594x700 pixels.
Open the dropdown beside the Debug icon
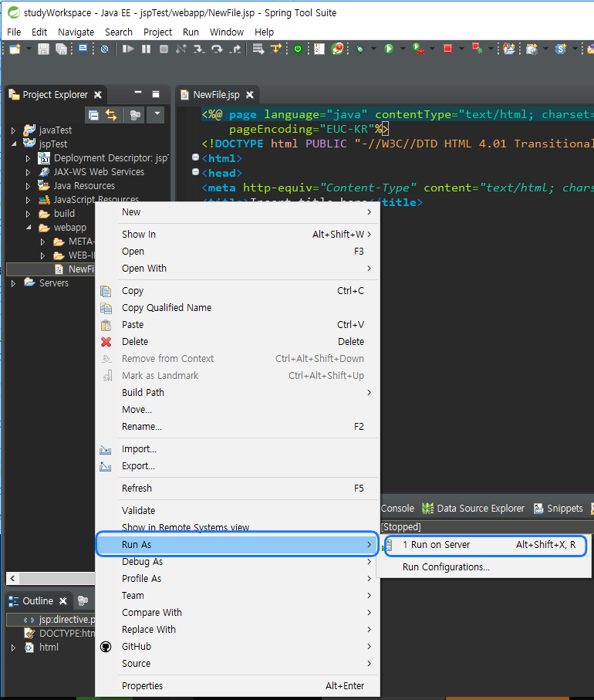(373, 49)
